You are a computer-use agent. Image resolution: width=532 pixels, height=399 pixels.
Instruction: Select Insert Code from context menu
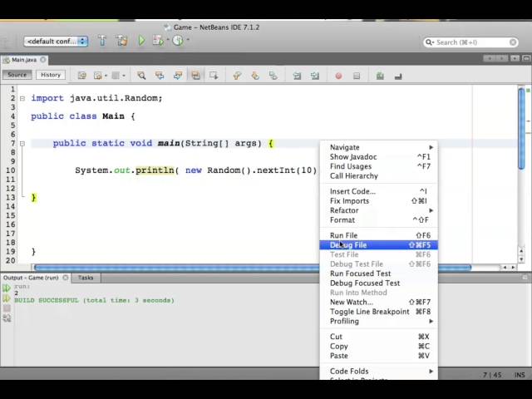[x=379, y=191]
